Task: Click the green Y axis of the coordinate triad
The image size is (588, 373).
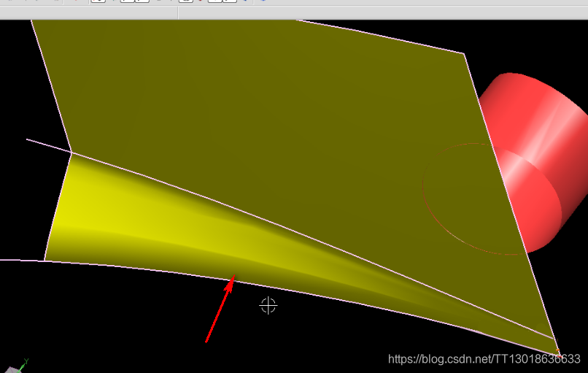Action: (x=22, y=366)
